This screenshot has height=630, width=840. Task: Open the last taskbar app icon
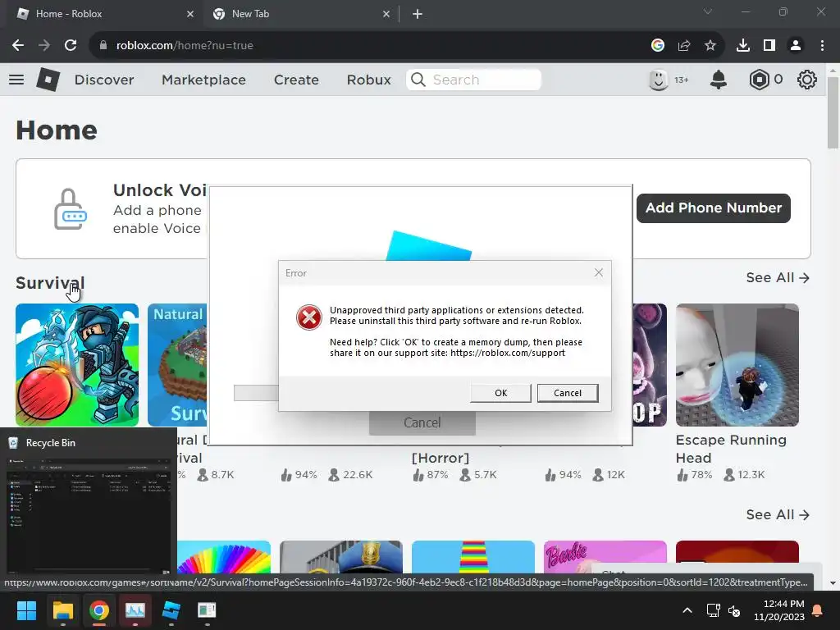tap(207, 610)
